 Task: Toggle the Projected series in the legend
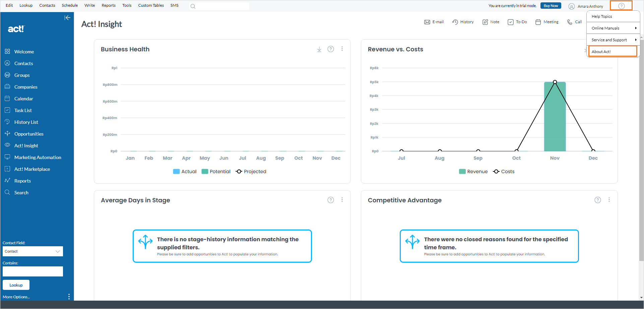251,171
